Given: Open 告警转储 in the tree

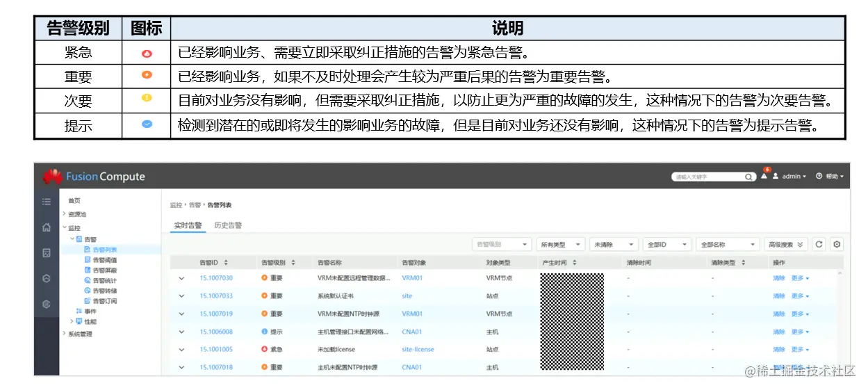Looking at the screenshot, I should pyautogui.click(x=105, y=291).
